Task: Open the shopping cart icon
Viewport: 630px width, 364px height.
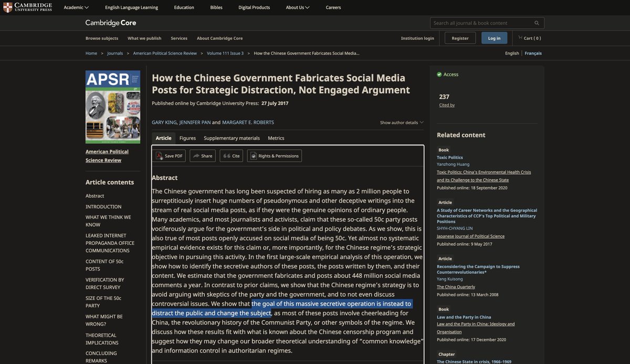Action: pos(520,38)
